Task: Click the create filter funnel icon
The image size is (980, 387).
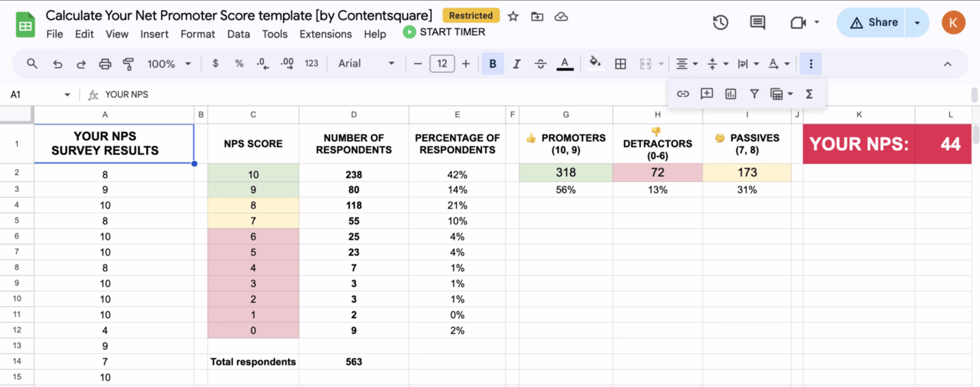Action: 754,94
